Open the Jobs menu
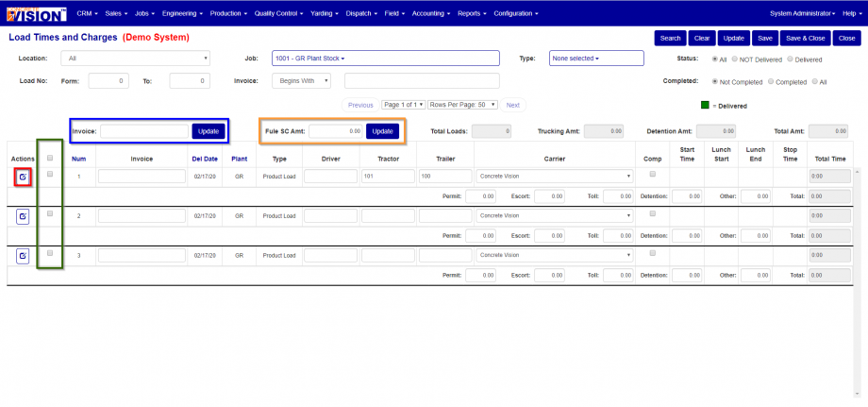The image size is (868, 407). point(145,13)
